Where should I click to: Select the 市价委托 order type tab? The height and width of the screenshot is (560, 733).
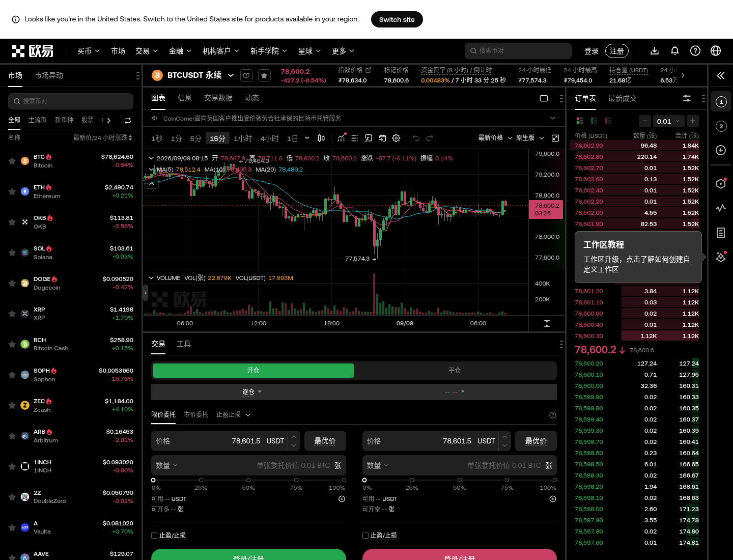[196, 415]
